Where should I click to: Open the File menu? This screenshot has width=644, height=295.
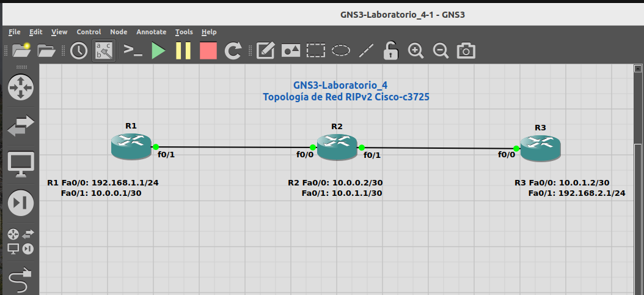[x=15, y=32]
